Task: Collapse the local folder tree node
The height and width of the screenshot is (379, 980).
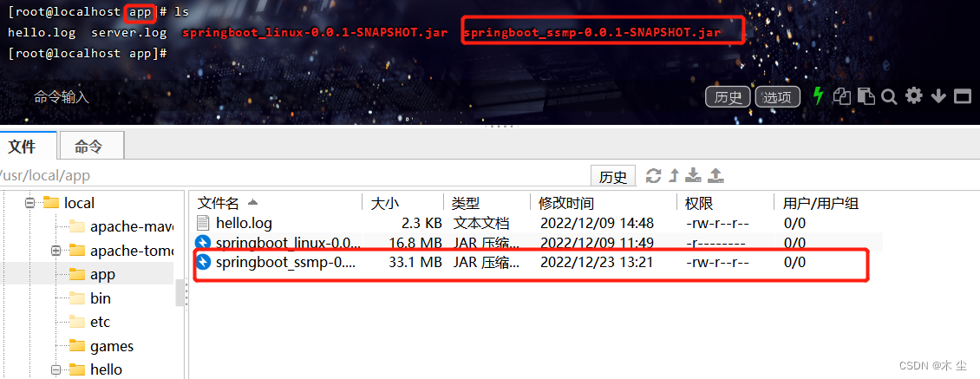Action: tap(29, 203)
